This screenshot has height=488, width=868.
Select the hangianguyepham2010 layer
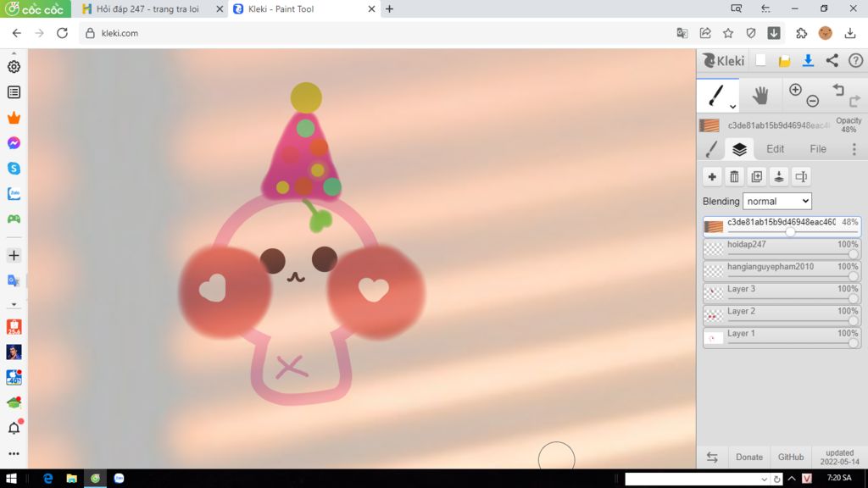point(782,270)
